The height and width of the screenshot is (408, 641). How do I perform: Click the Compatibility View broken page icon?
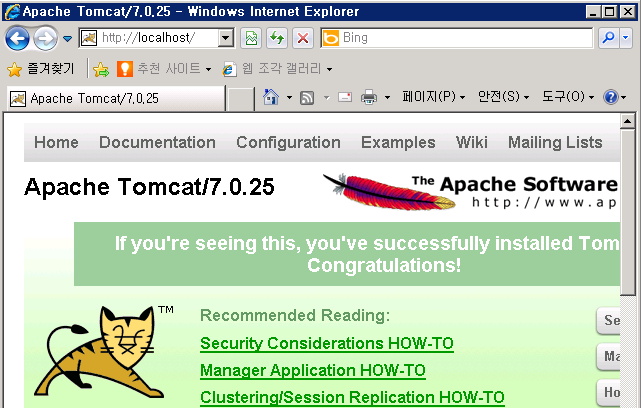[x=251, y=38]
